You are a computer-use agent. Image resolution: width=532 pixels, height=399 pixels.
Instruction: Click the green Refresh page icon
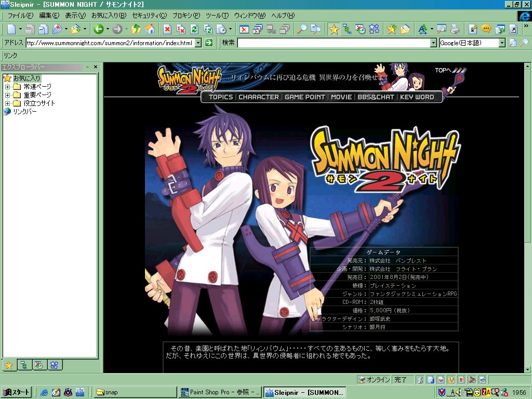click(194, 29)
